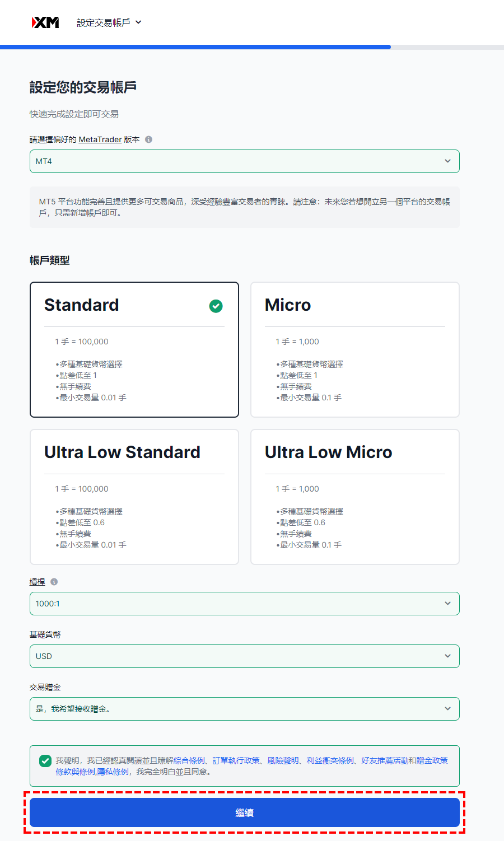Open the MetaTrader link
The width and height of the screenshot is (504, 841).
100,139
